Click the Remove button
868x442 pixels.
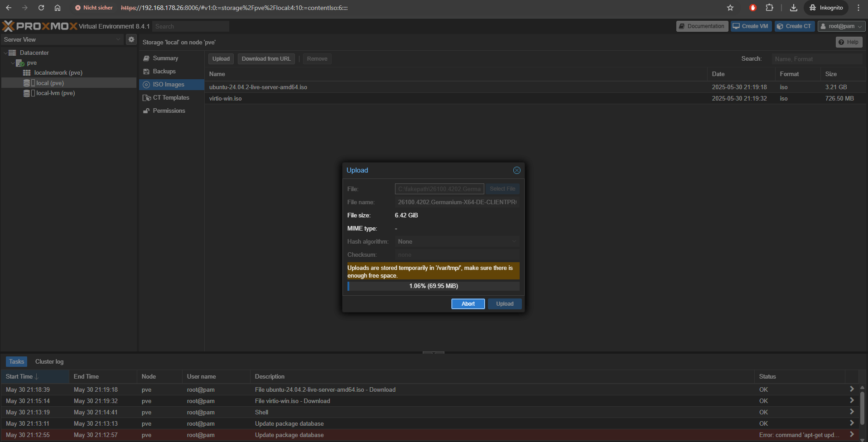[317, 59]
